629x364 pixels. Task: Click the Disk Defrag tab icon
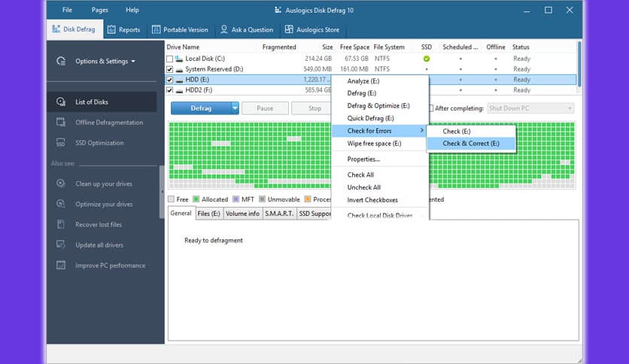pyautogui.click(x=56, y=29)
